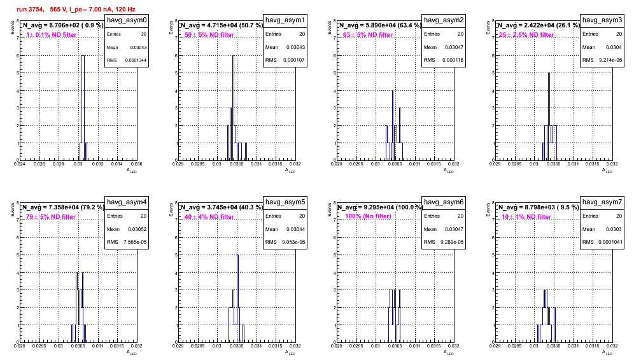Click RMS value 7.565e-05 in havg_asym4 box

coord(135,242)
